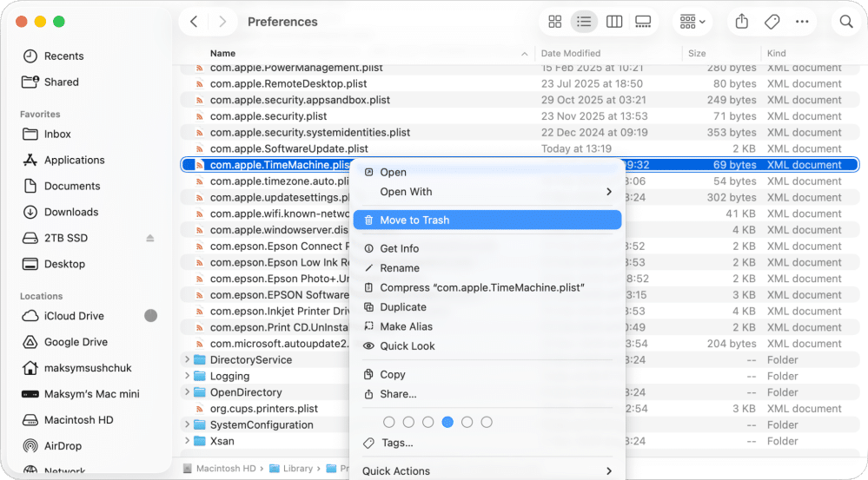The height and width of the screenshot is (480, 868).
Task: Expand the Xsan folder
Action: 187,441
